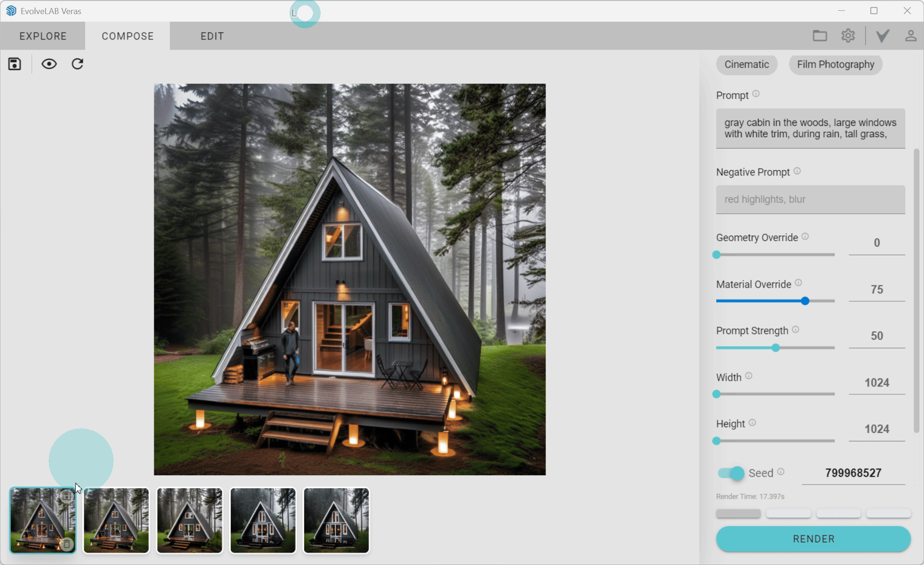Preview the original model with the eye icon

tap(48, 63)
